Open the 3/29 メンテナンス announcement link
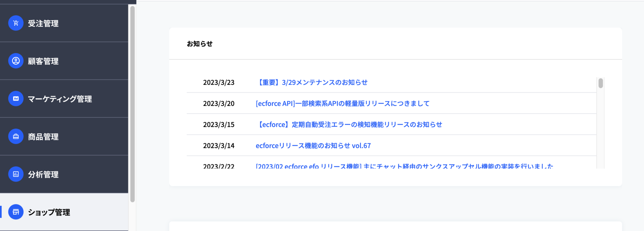 [313, 82]
